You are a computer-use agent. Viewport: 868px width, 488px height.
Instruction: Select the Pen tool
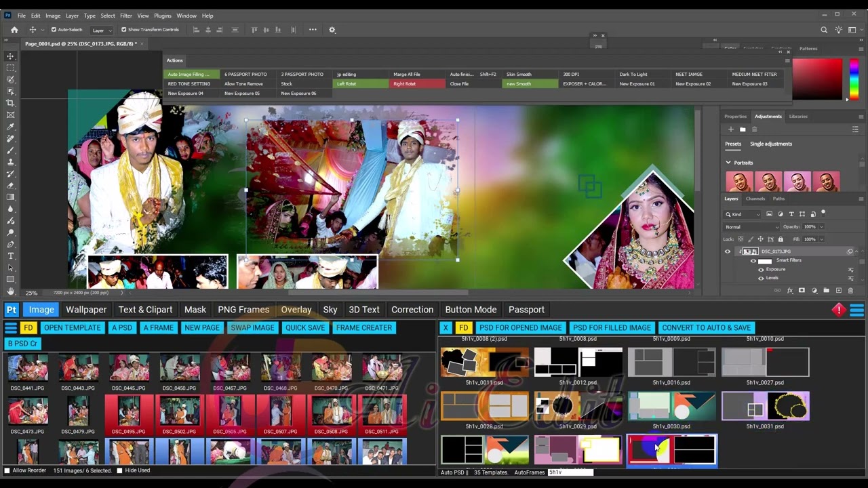[x=10, y=244]
